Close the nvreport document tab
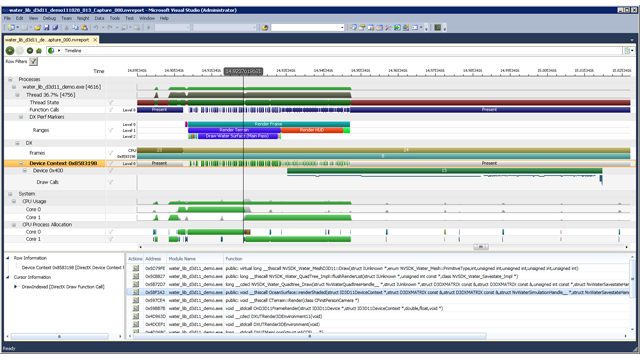 click(95, 40)
